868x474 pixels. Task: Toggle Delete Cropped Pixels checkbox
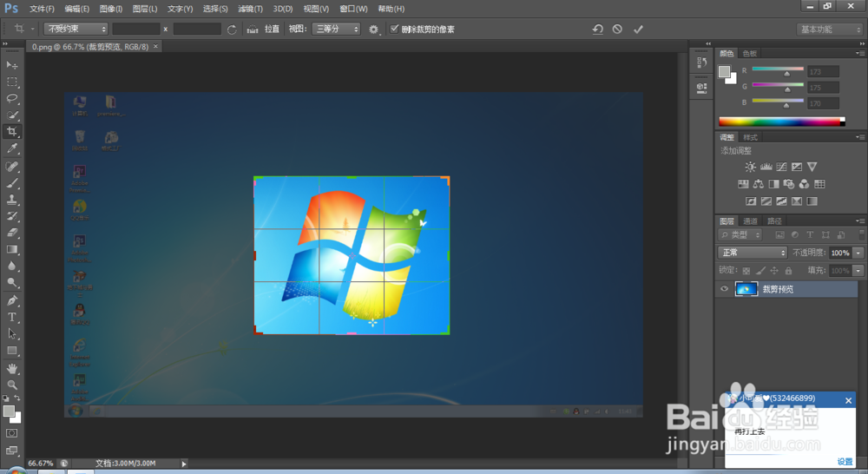point(394,29)
